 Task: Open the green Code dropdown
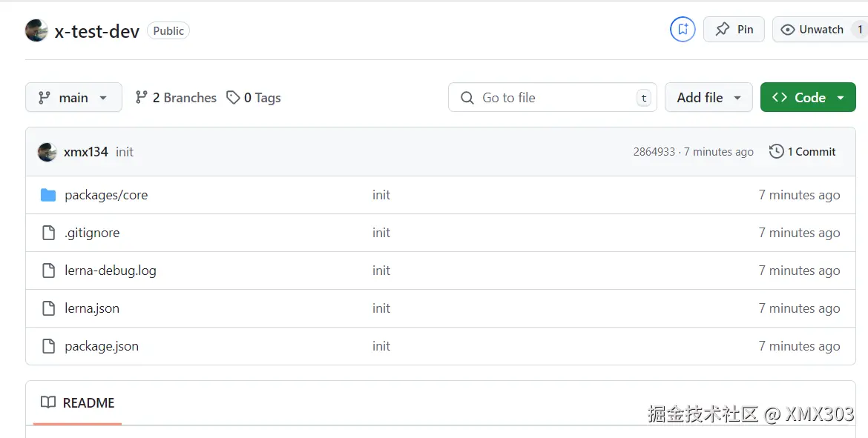coord(808,98)
